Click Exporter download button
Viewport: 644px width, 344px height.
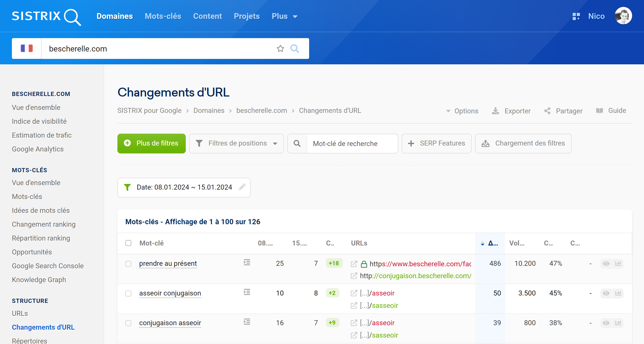511,111
